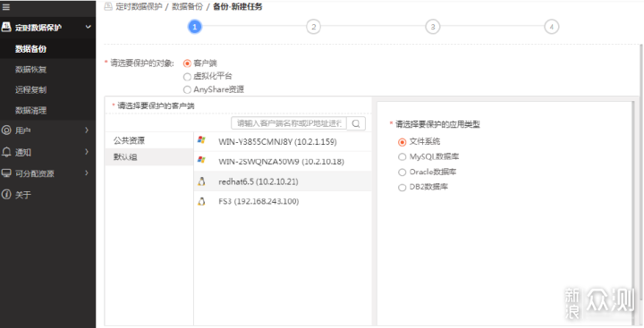Select client WIN-Y3855CMNJ8Y (10.2.1.159)
The image size is (644, 328).
(x=283, y=141)
